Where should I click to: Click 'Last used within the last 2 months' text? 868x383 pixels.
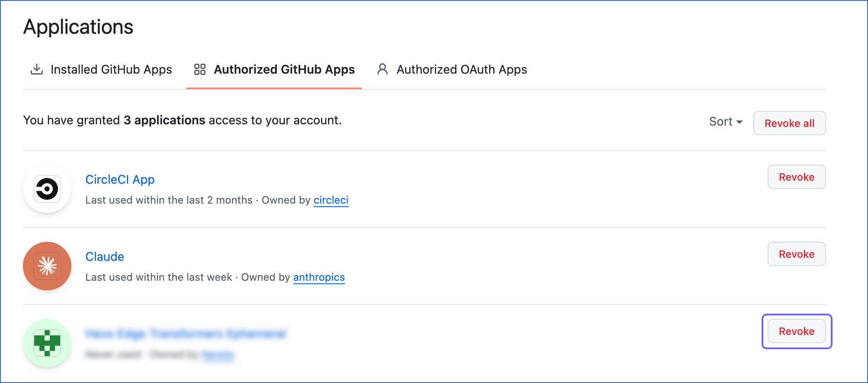[169, 200]
